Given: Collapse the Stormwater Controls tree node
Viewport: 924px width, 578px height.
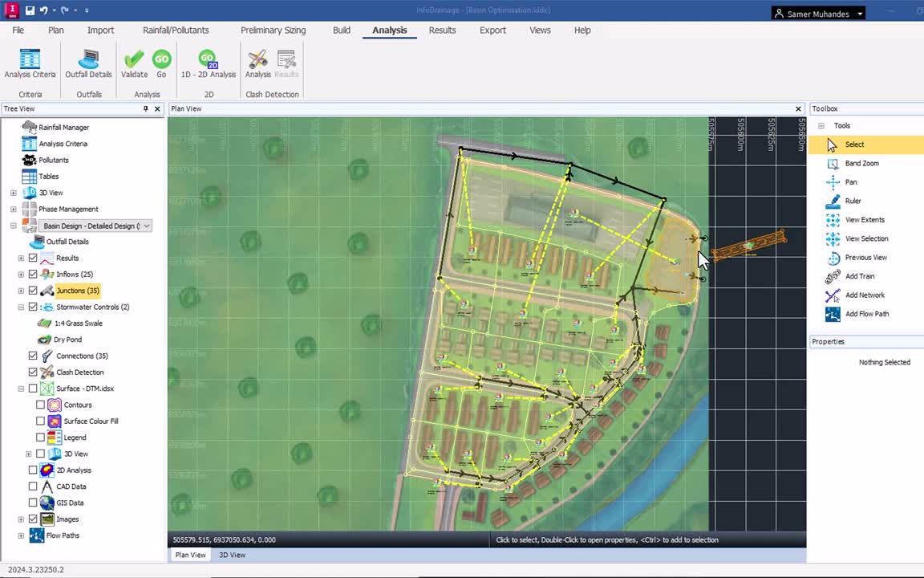Looking at the screenshot, I should tap(21, 307).
